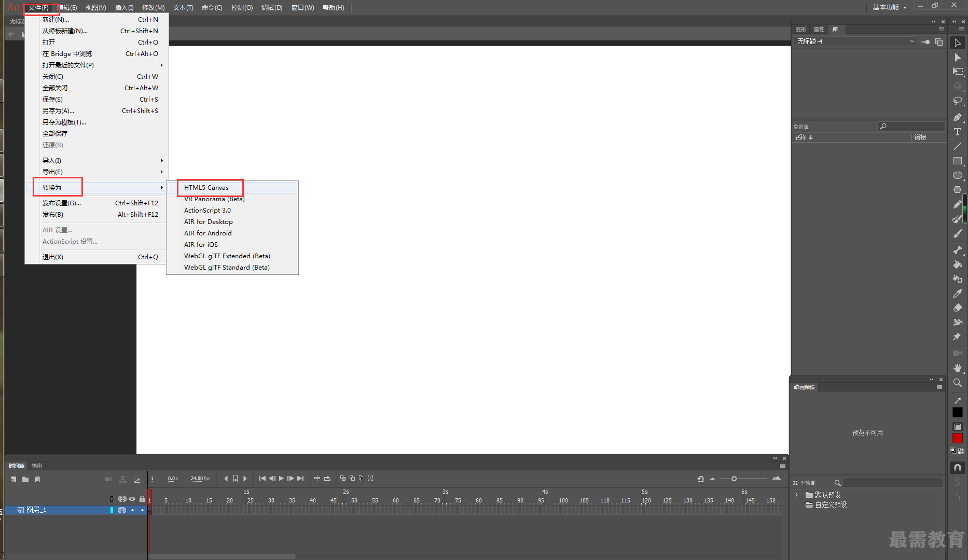Select the Width tool
This screenshot has height=560, width=968.
[x=958, y=323]
